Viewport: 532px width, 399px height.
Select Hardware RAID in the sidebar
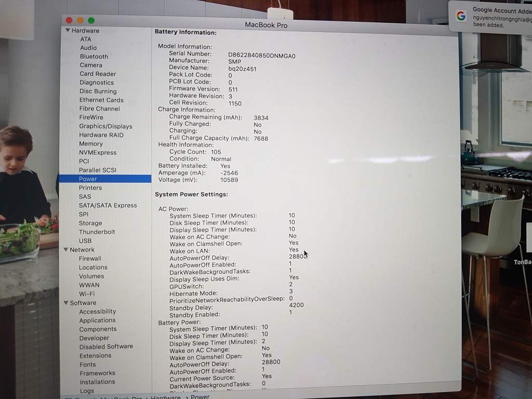(101, 135)
